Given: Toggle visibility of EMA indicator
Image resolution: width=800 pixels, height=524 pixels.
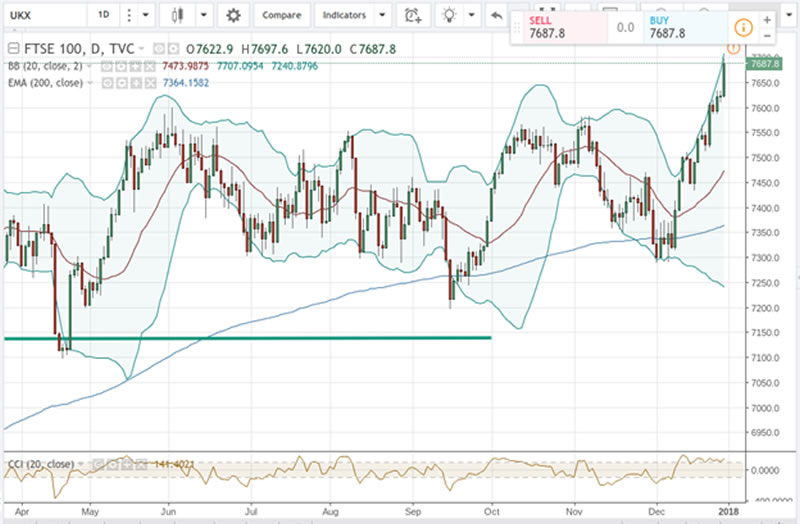Looking at the screenshot, I should tap(107, 83).
